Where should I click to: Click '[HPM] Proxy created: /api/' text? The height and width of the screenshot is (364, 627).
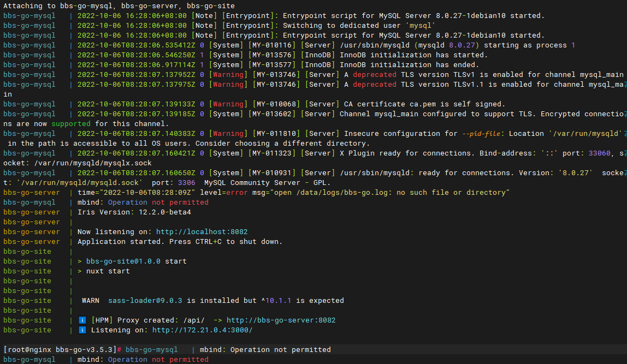pyautogui.click(x=147, y=320)
